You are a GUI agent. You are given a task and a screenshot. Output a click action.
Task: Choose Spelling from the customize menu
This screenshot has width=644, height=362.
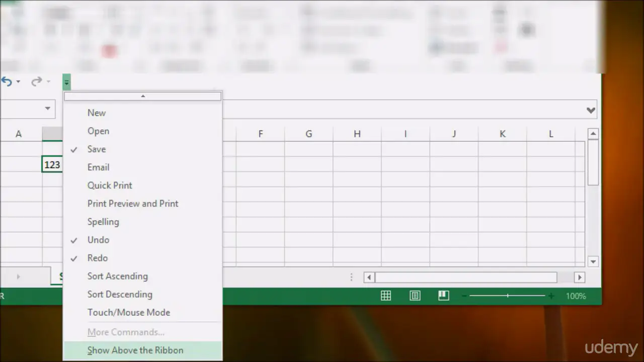[142, 222]
